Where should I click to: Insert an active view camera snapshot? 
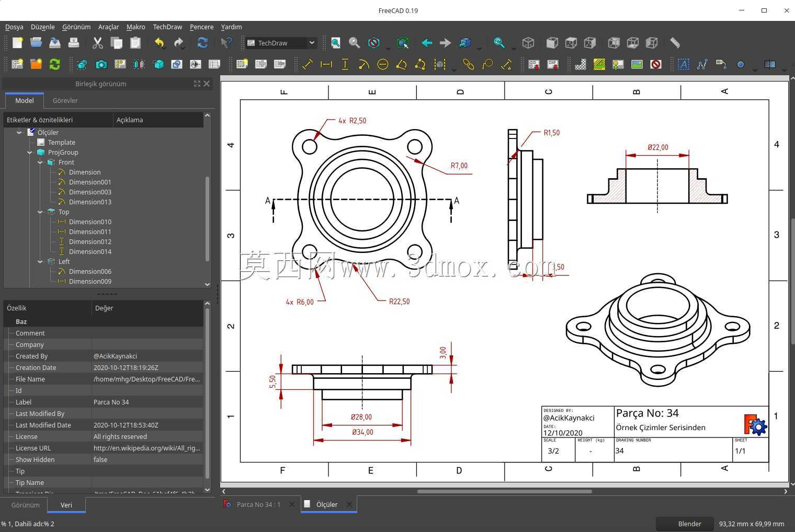(101, 64)
